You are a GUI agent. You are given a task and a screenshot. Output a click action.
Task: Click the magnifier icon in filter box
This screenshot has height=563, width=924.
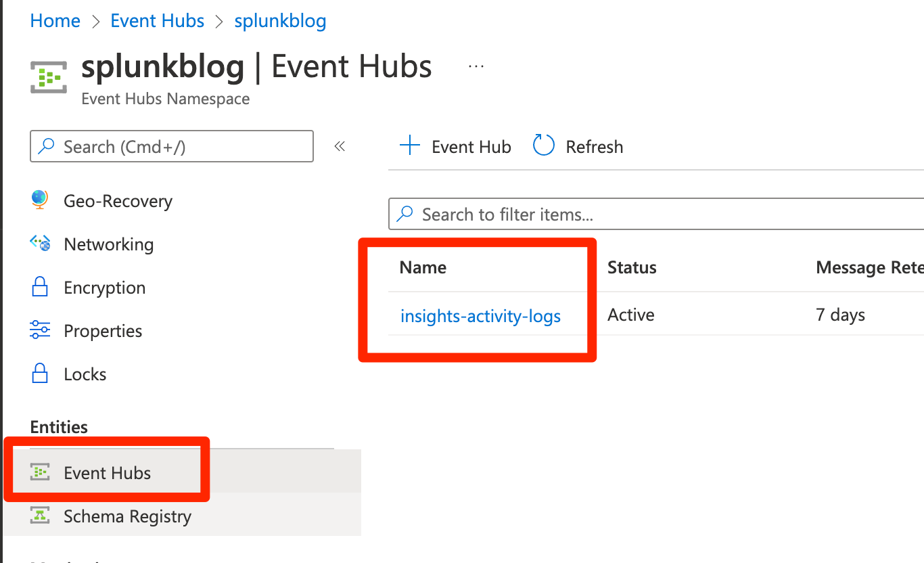coord(405,215)
